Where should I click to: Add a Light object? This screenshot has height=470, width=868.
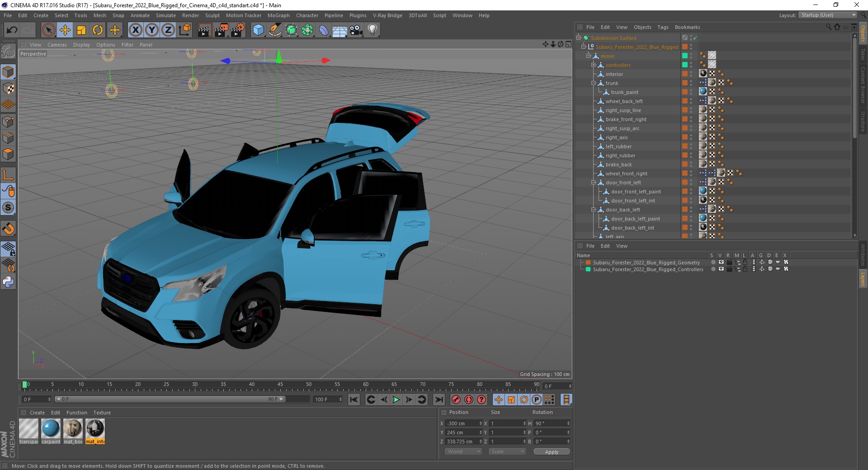tap(373, 30)
